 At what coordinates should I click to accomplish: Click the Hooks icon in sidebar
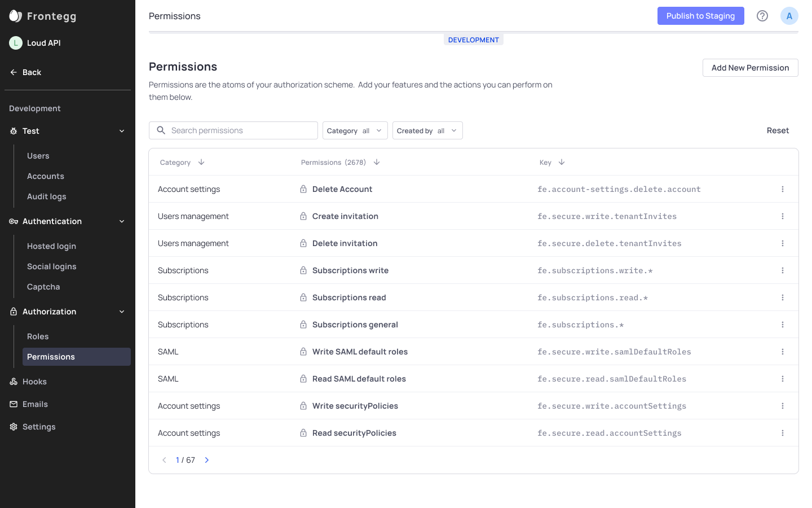coord(14,382)
